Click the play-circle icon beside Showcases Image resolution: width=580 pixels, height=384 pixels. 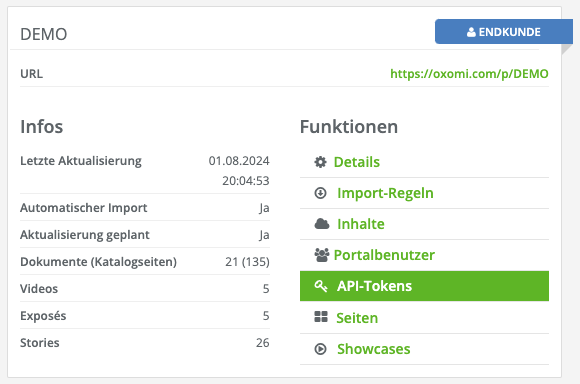(320, 349)
